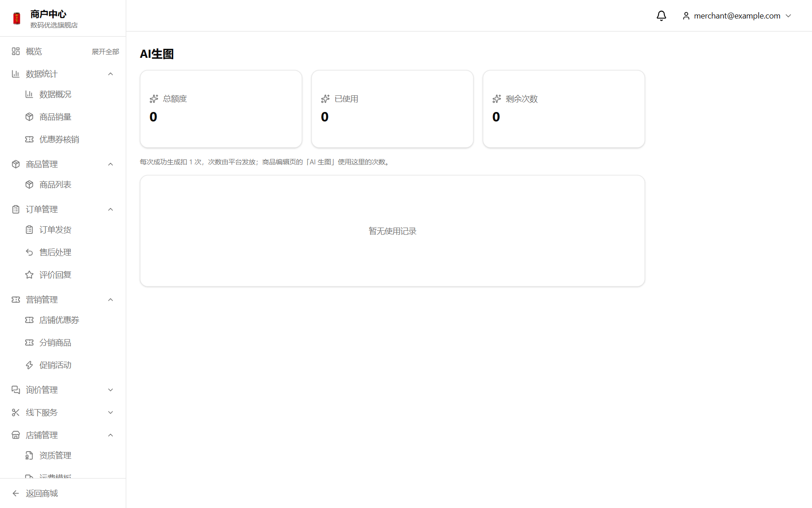Click the 商品管理 section label
This screenshot has width=812, height=508.
tap(42, 164)
